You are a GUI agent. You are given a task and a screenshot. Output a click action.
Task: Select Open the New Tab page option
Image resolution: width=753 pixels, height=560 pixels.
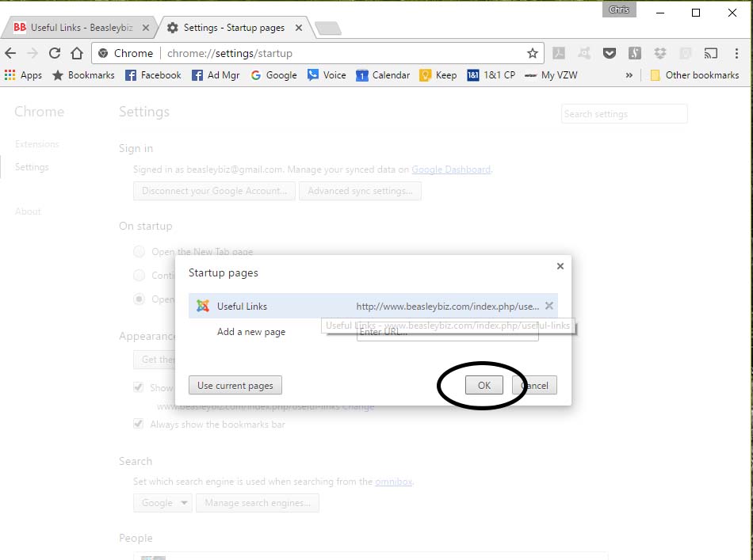[139, 251]
